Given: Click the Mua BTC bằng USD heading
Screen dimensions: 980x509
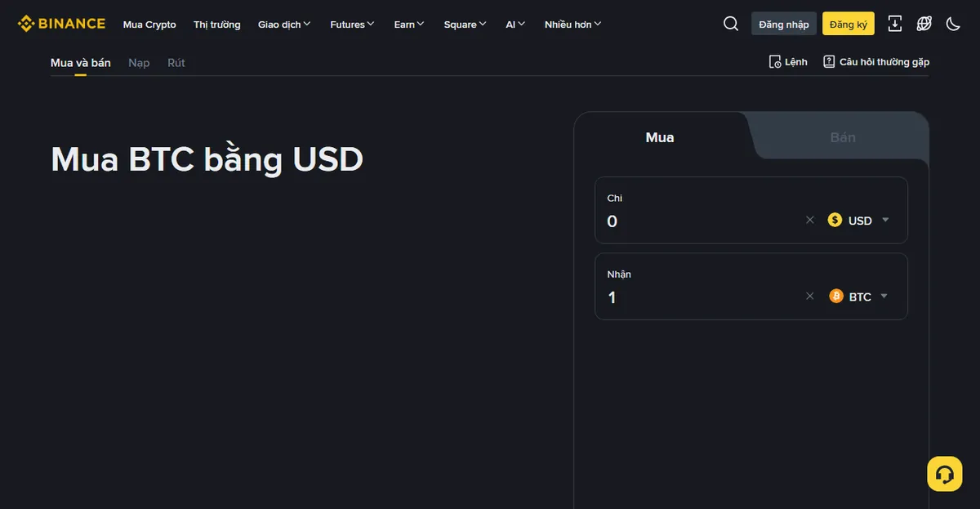Looking at the screenshot, I should (x=207, y=159).
